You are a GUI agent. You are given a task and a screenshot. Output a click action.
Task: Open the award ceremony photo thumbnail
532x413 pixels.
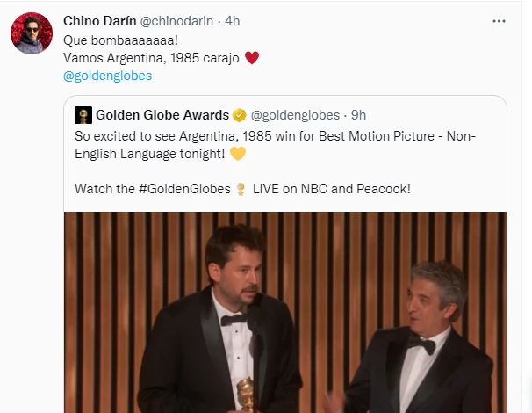coord(285,313)
